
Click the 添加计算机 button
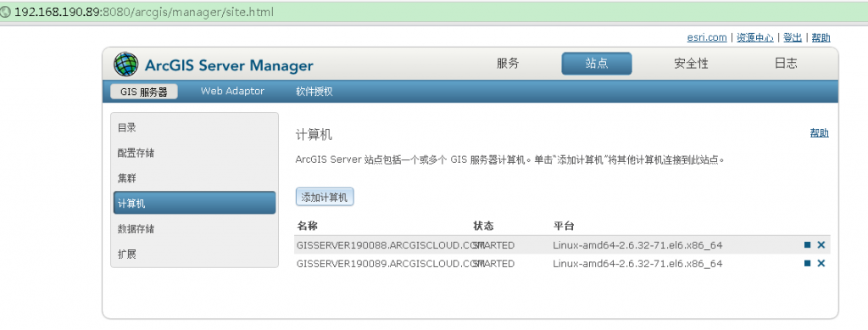click(x=325, y=197)
